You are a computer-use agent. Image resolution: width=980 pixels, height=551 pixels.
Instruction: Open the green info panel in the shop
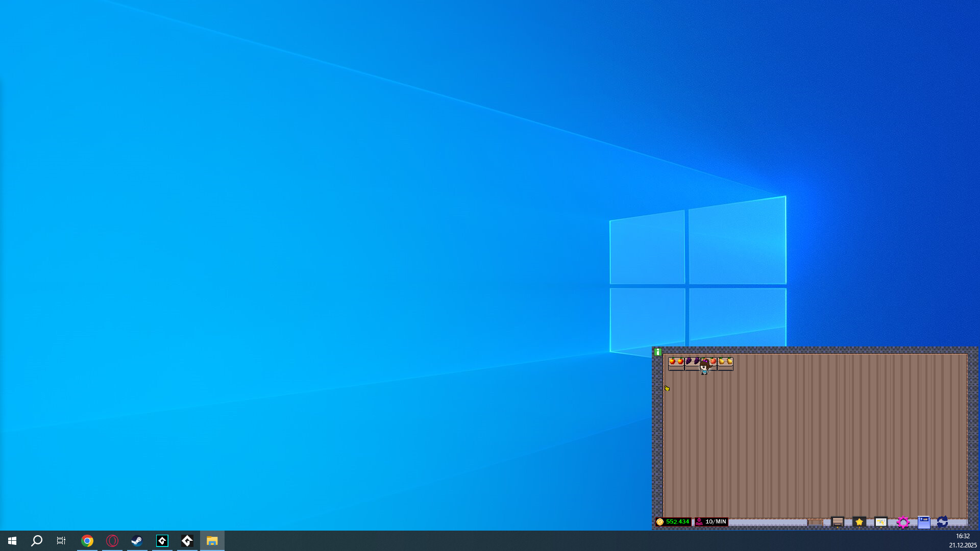[658, 352]
